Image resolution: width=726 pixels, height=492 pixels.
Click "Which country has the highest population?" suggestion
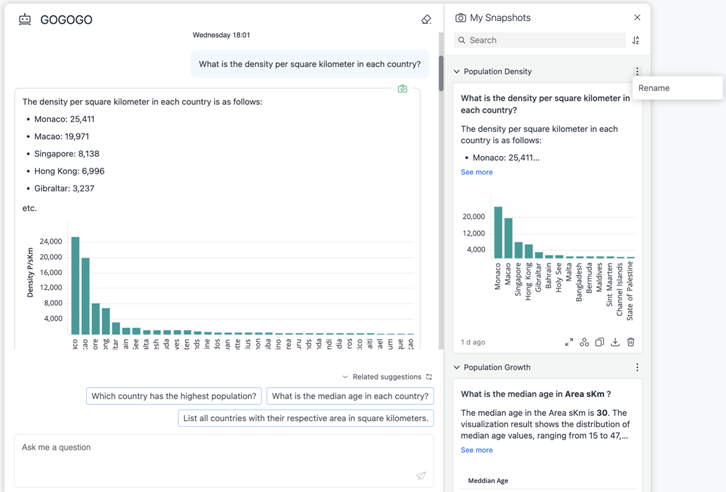(x=174, y=396)
